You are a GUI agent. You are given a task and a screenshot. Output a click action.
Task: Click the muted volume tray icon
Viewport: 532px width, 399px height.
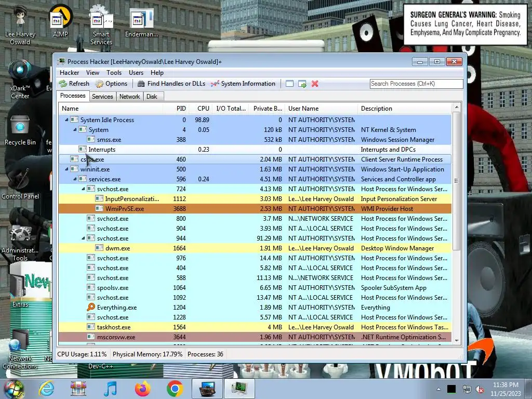480,390
